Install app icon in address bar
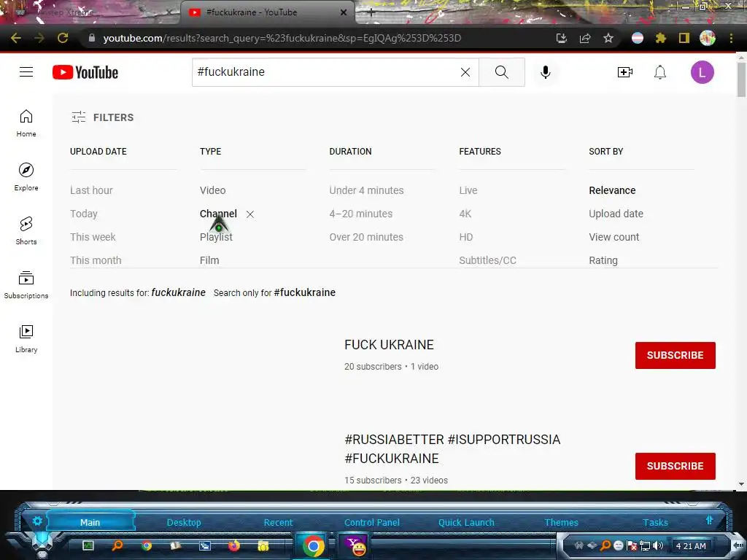This screenshot has height=560, width=747. pos(562,38)
